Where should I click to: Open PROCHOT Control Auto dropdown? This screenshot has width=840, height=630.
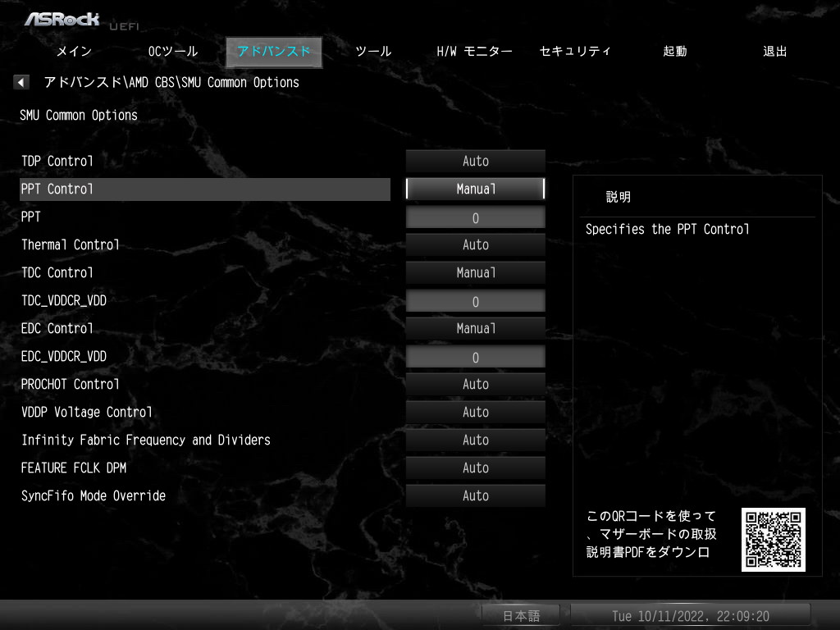point(476,384)
